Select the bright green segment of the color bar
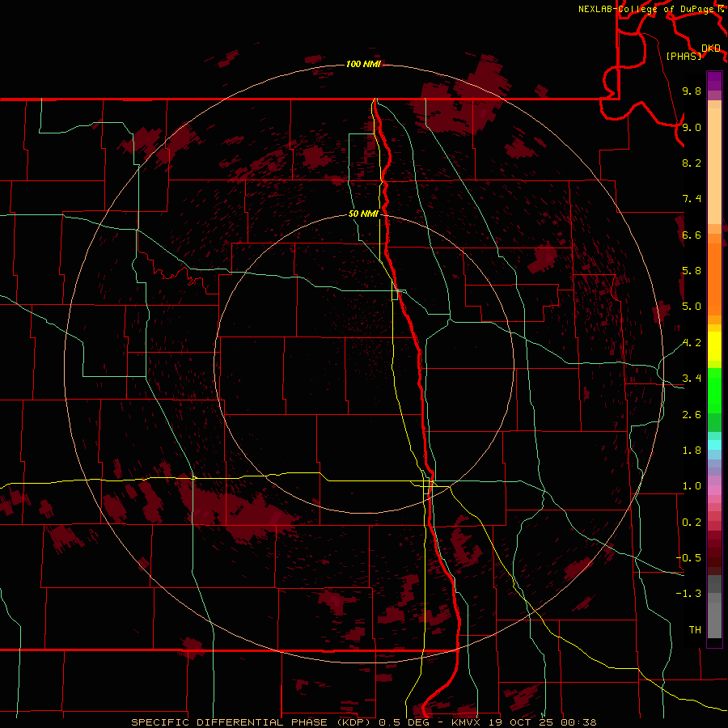This screenshot has height=728, width=728. 714,390
